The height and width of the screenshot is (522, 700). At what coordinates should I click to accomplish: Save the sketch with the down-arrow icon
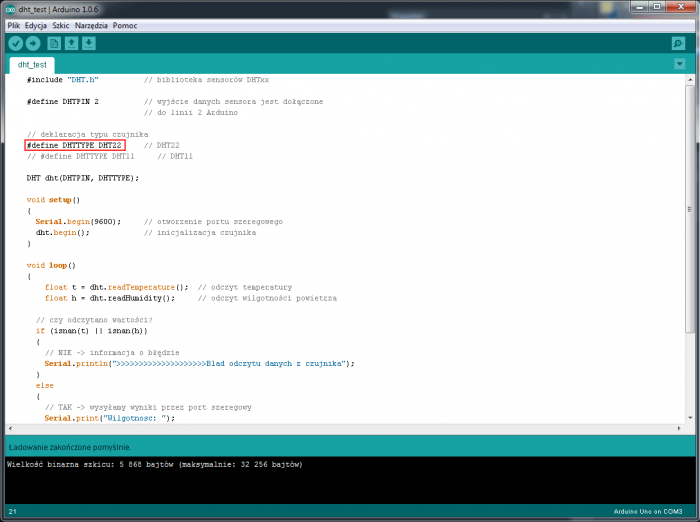[89, 43]
